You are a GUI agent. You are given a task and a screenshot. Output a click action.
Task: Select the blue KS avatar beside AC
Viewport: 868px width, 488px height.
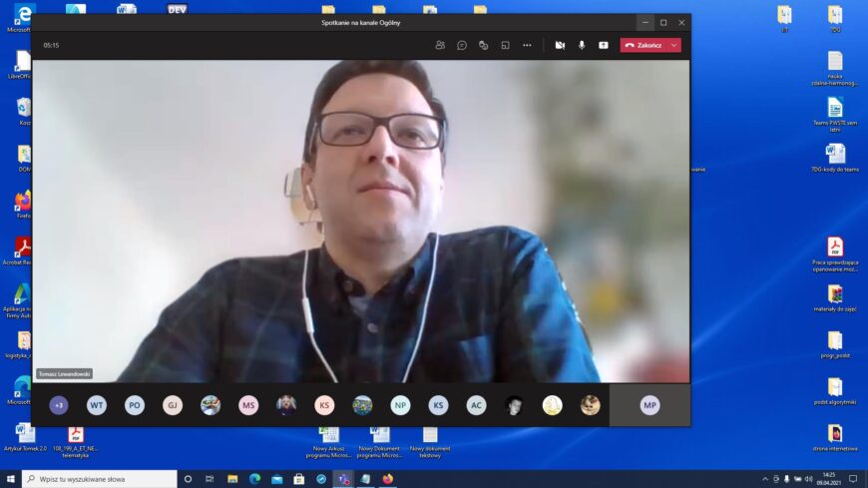438,405
